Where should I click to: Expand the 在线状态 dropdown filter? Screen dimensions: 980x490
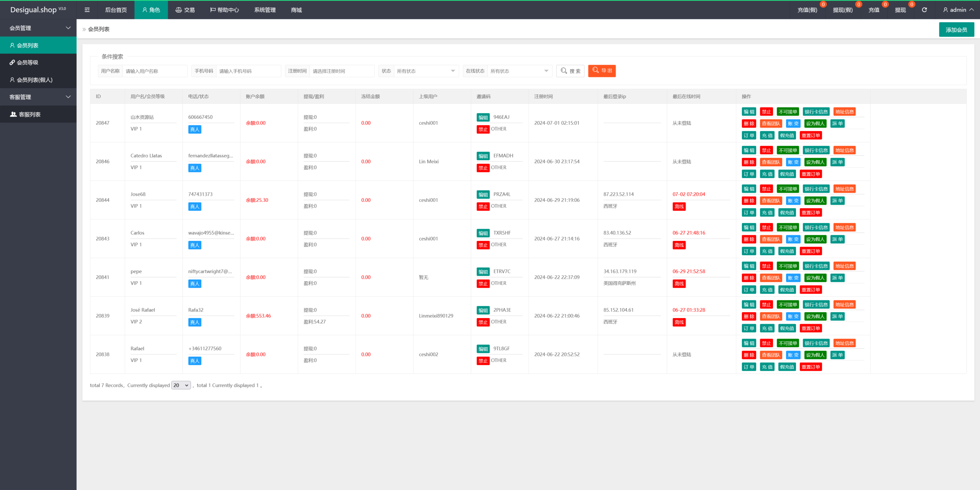click(x=519, y=71)
